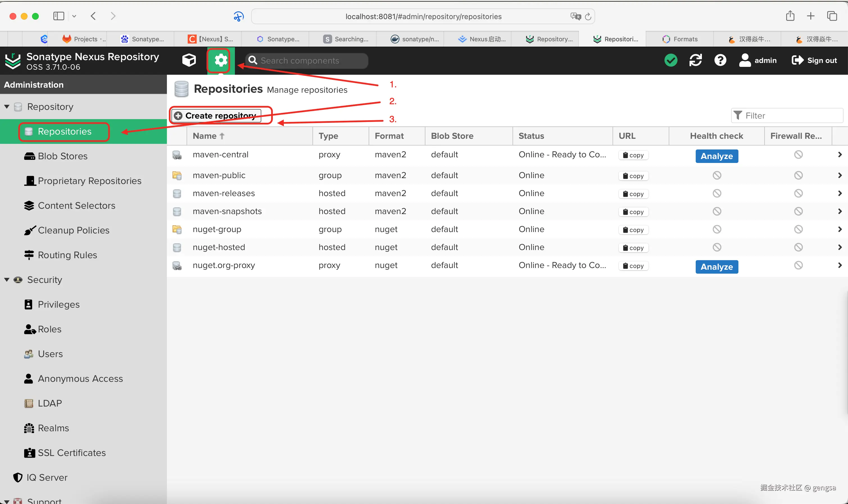Click the green system status checkmark
Image resolution: width=848 pixels, height=504 pixels.
670,60
